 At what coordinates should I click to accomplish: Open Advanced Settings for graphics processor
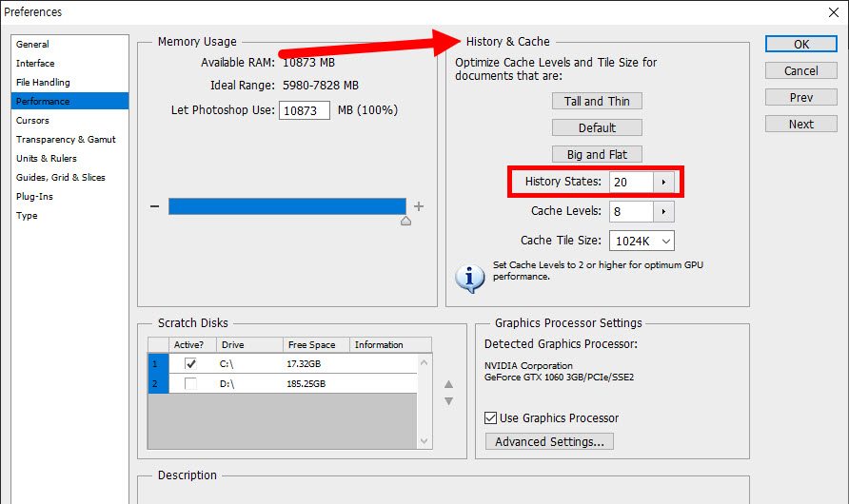(x=549, y=441)
